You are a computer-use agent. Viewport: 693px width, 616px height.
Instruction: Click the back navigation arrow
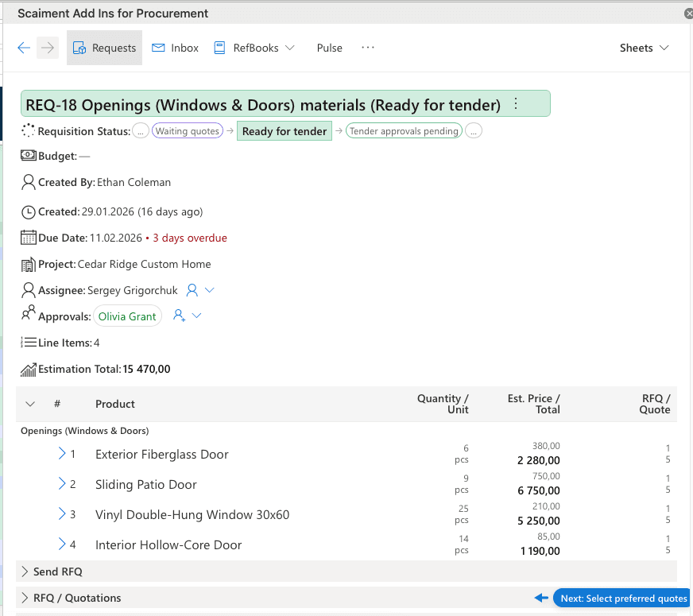(x=24, y=48)
